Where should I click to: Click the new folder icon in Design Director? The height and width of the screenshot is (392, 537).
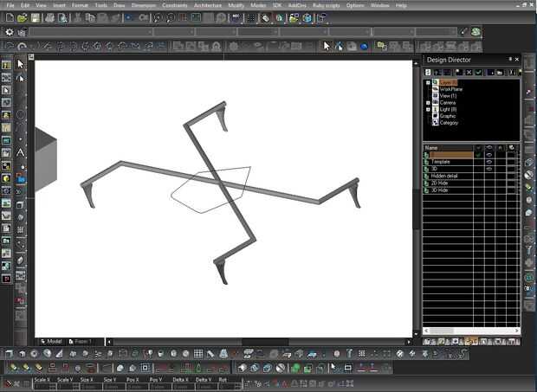[500, 72]
